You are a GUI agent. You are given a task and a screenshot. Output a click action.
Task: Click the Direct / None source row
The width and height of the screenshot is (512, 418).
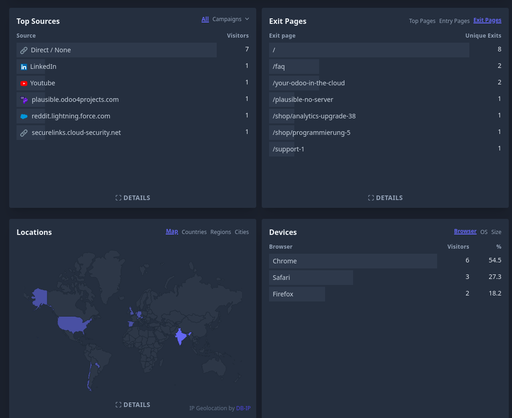click(133, 50)
